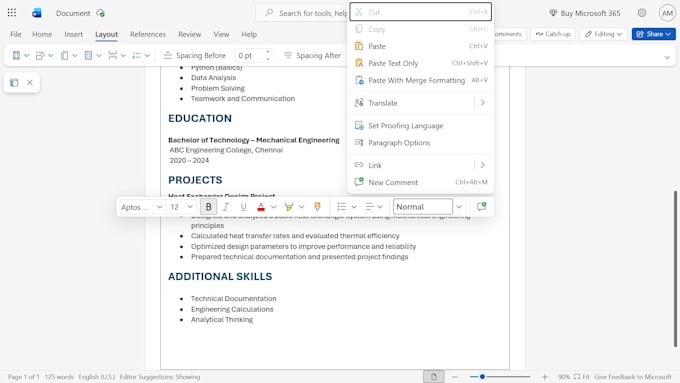
Task: Click the Columns layout icon
Action: (88, 56)
